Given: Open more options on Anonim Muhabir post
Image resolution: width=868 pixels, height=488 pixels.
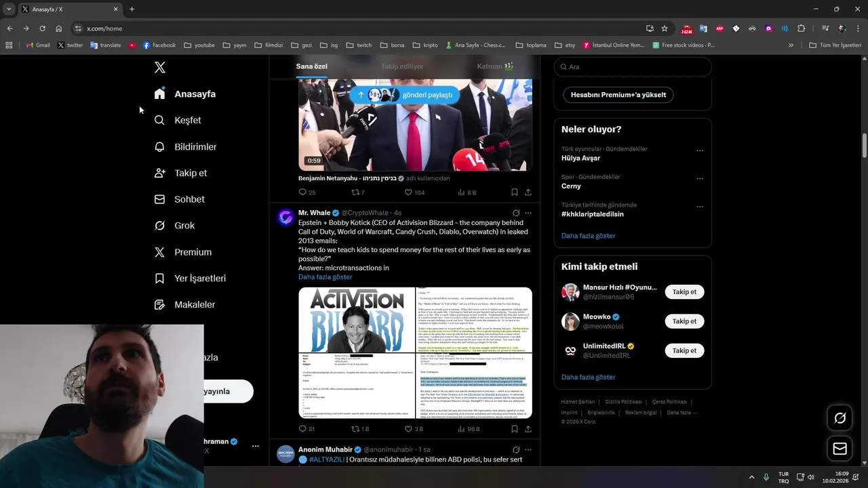Looking at the screenshot, I should click(528, 449).
